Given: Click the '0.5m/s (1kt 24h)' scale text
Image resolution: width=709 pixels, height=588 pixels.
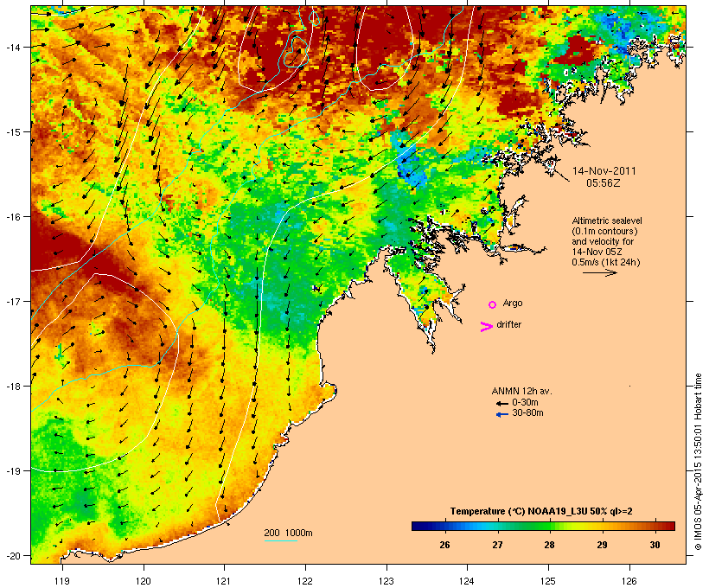Looking at the screenshot, I should tap(606, 262).
